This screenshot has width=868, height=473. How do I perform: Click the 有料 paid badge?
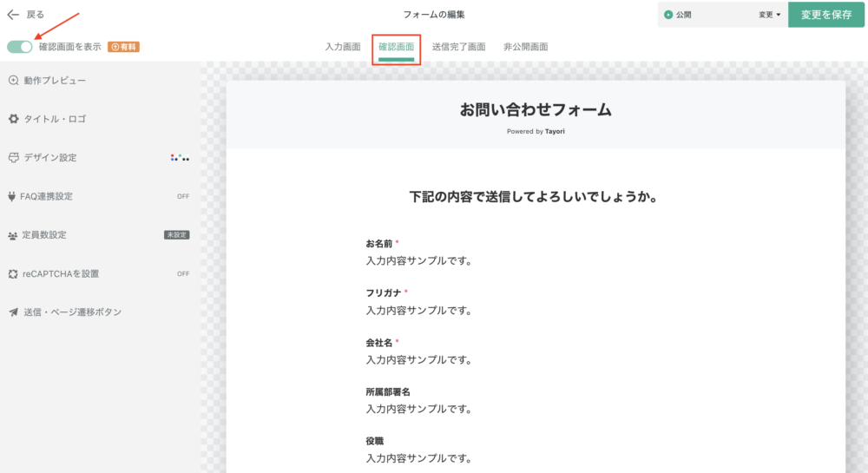123,47
